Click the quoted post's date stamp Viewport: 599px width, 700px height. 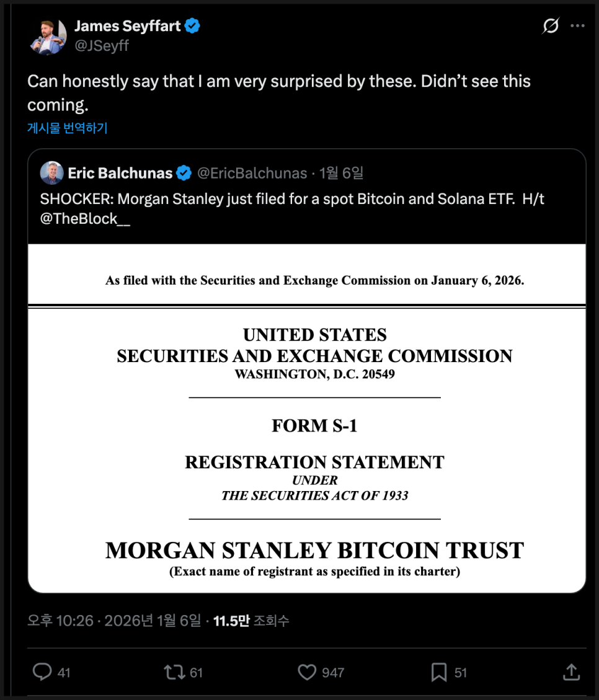(342, 173)
